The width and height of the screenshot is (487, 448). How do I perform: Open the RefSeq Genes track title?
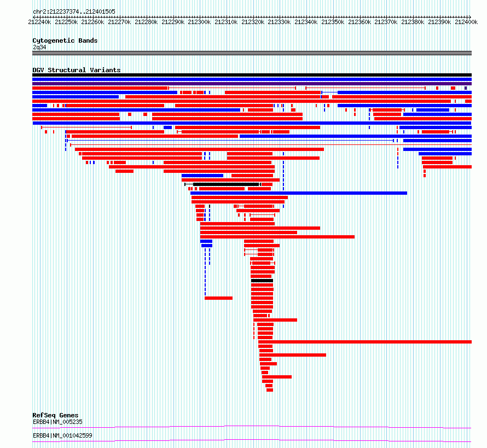click(x=55, y=415)
